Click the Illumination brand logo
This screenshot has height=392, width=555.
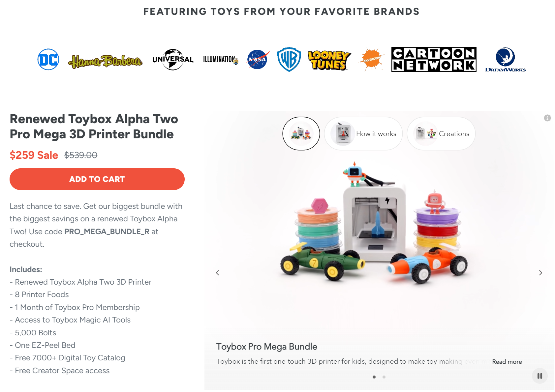tap(221, 60)
